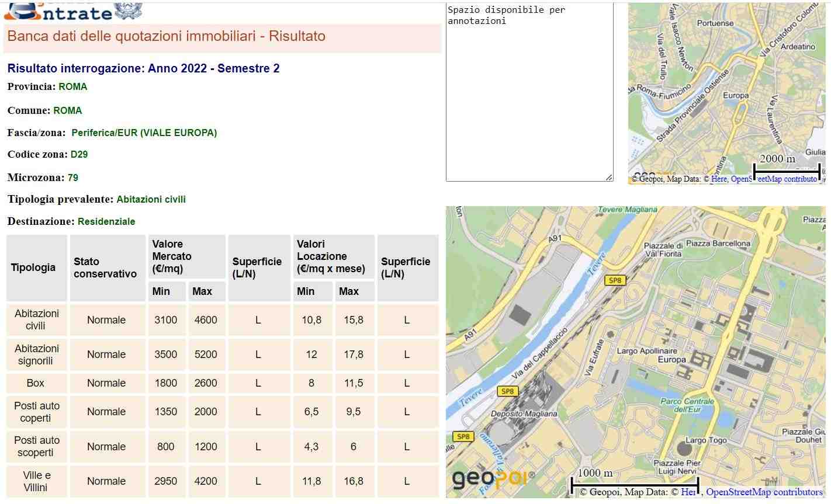Click the 2950 minimum for Ville e Villini
Viewport: 831px width, 504px height.
166,481
